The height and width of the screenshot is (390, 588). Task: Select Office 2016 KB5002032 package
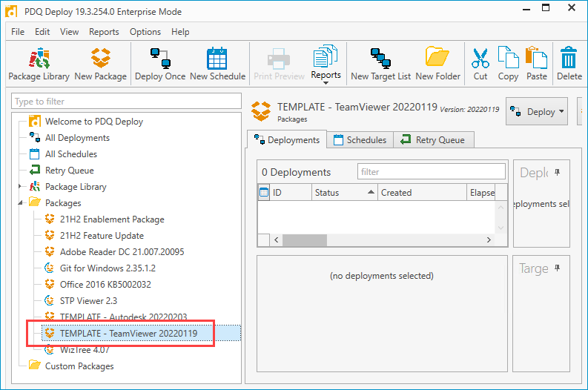[105, 285]
